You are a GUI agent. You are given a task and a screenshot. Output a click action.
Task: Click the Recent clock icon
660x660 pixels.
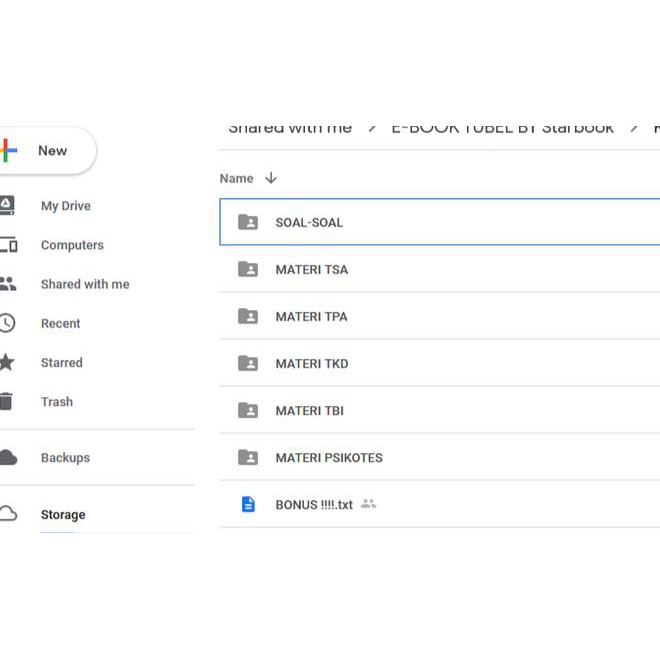coord(7,323)
